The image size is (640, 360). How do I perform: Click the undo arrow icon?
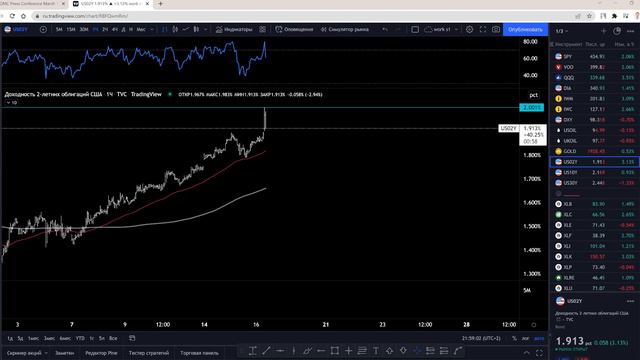click(x=385, y=29)
